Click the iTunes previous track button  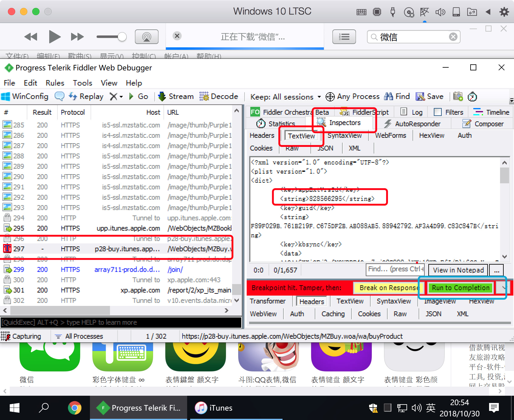click(31, 37)
